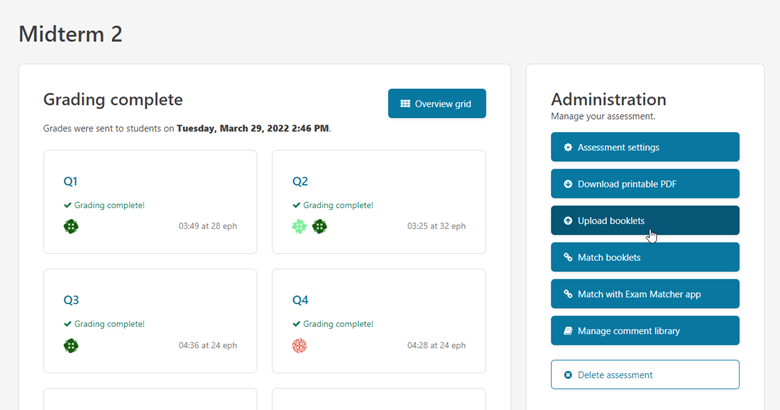Screen dimensions: 780x410
Task: Delete assessment using the outlined button
Action: [645, 375]
